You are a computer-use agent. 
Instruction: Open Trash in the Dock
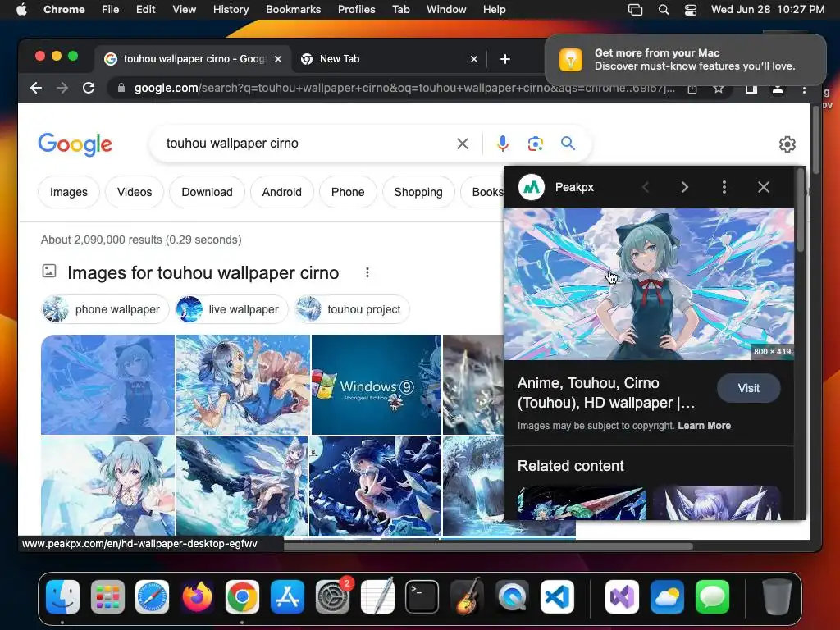click(x=778, y=596)
